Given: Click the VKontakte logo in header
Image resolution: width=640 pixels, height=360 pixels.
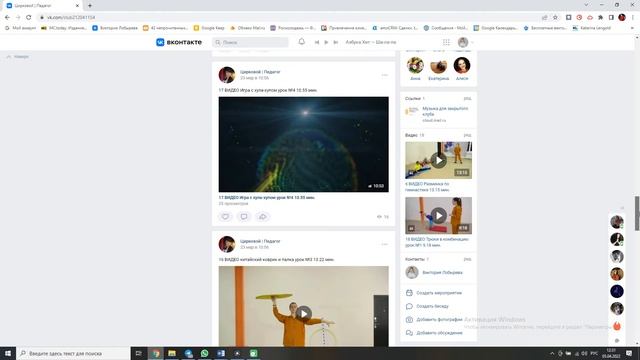Looking at the screenshot, I should [179, 42].
